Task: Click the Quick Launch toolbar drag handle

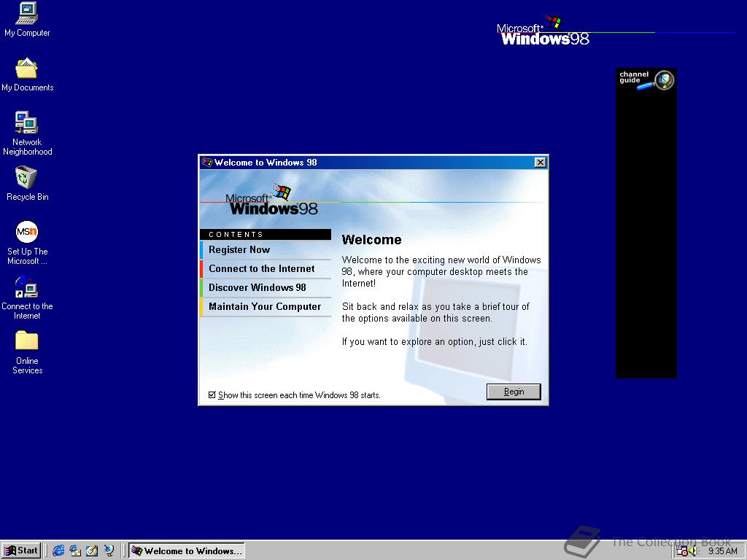Action: pyautogui.click(x=47, y=551)
